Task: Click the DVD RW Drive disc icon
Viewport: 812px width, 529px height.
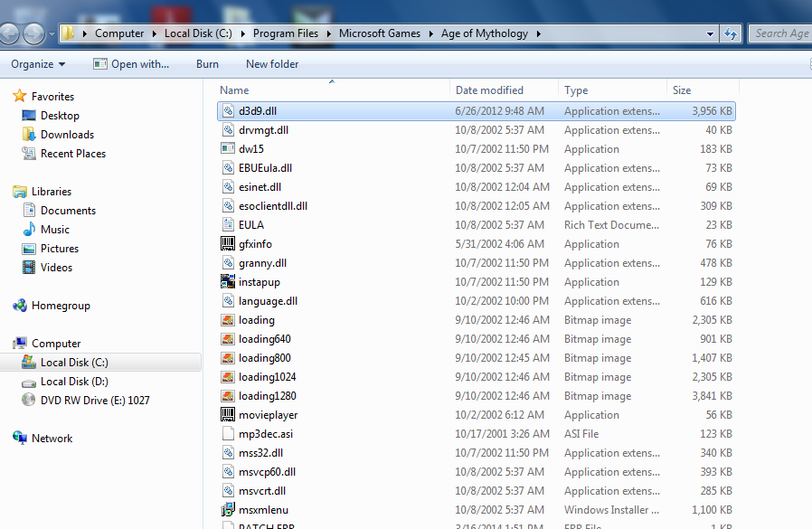Action: click(28, 400)
